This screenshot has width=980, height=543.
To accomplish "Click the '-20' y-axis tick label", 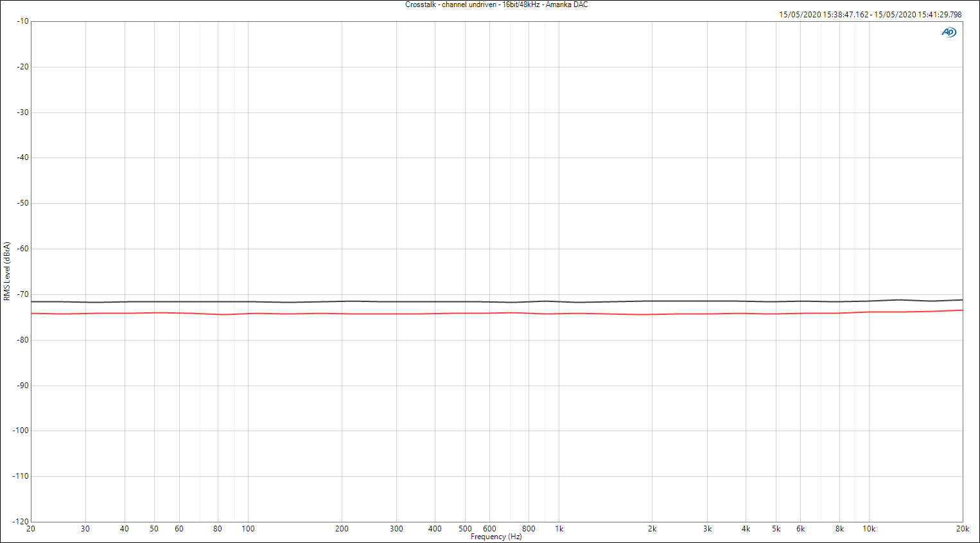I will pos(23,67).
